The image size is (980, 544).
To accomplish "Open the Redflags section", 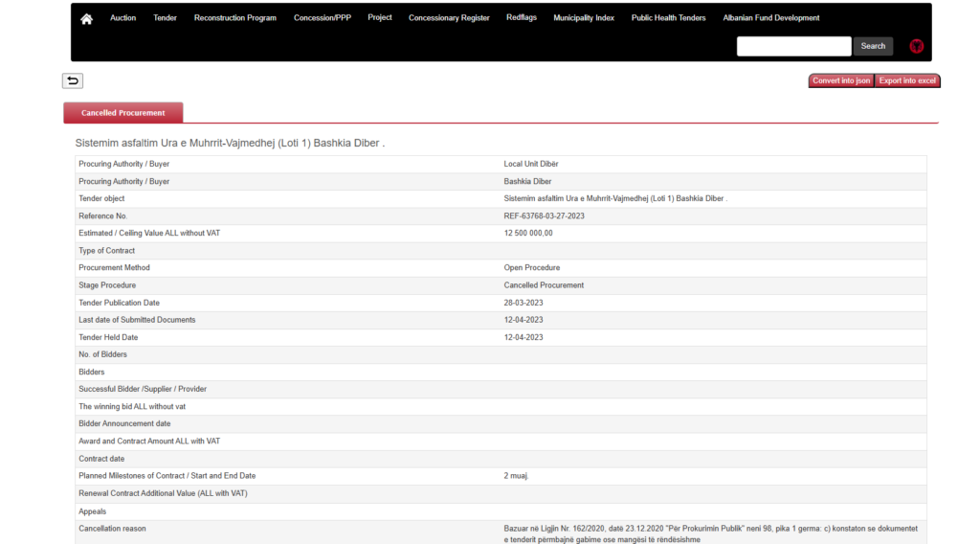I will pyautogui.click(x=522, y=18).
